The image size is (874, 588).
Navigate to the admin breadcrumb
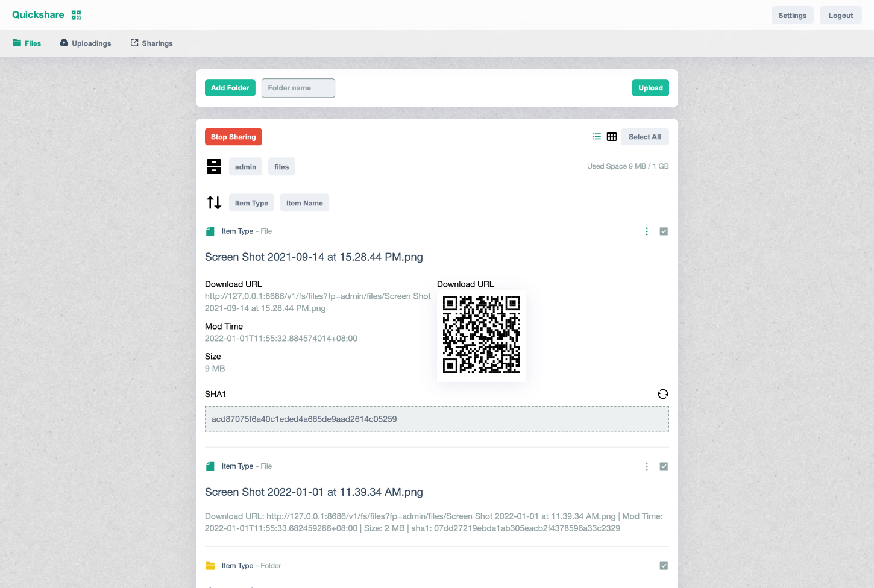coord(245,167)
